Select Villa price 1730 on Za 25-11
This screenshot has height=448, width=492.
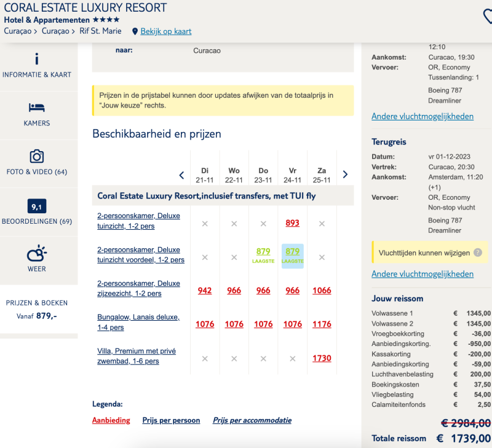click(x=322, y=358)
